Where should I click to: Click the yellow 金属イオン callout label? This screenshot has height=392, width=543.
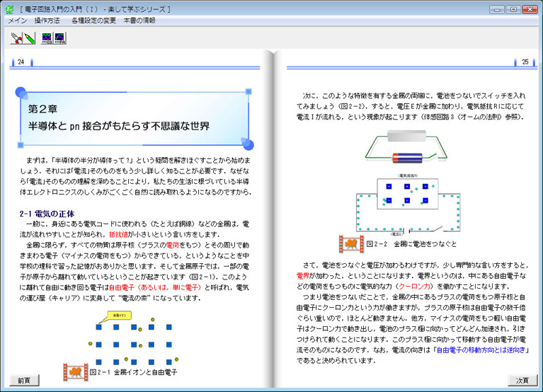point(119,315)
